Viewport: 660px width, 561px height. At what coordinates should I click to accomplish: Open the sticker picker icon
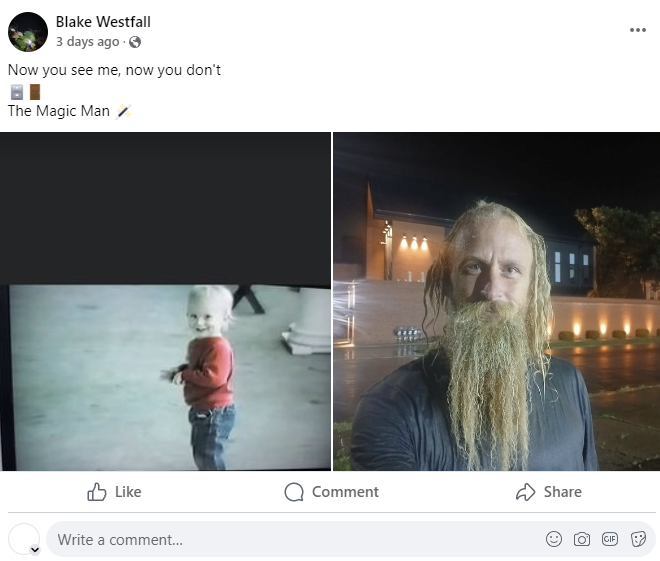638,539
